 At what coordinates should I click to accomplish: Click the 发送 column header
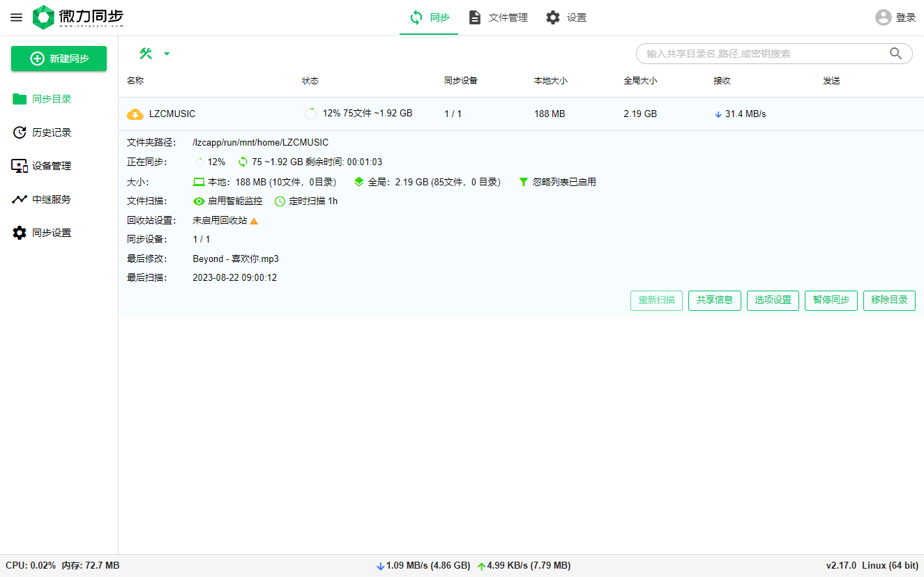pyautogui.click(x=831, y=81)
